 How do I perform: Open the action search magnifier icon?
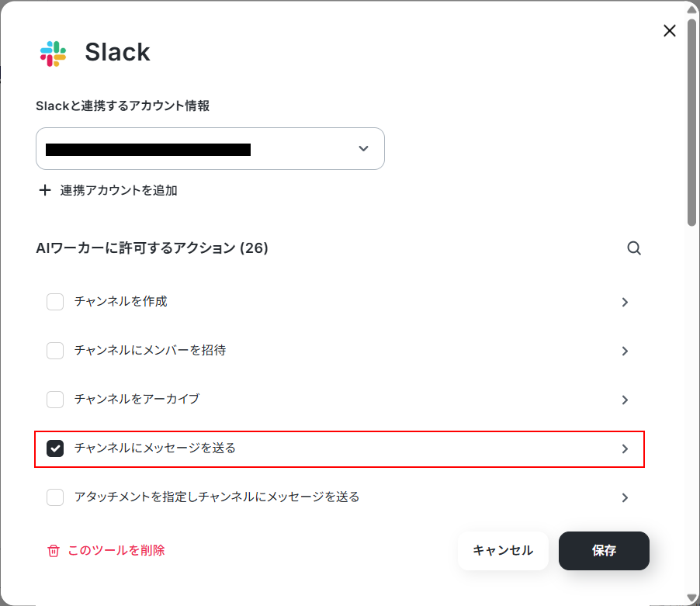[x=634, y=248]
